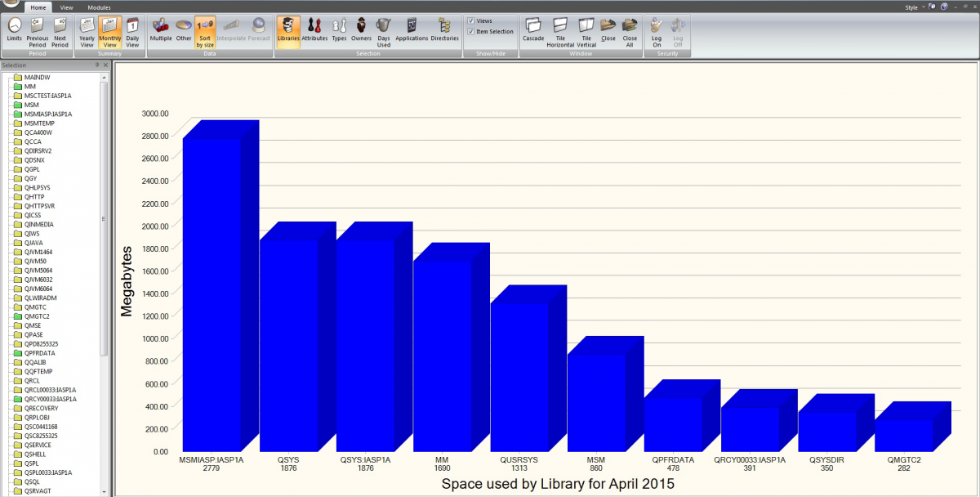
Task: Toggle the Item Selection checkbox
Action: [x=470, y=32]
